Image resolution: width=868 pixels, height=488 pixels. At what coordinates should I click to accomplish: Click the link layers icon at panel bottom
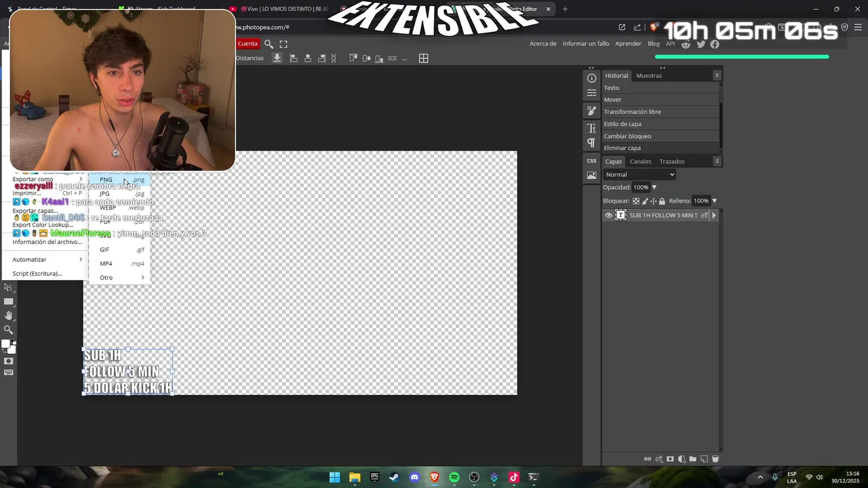648,459
